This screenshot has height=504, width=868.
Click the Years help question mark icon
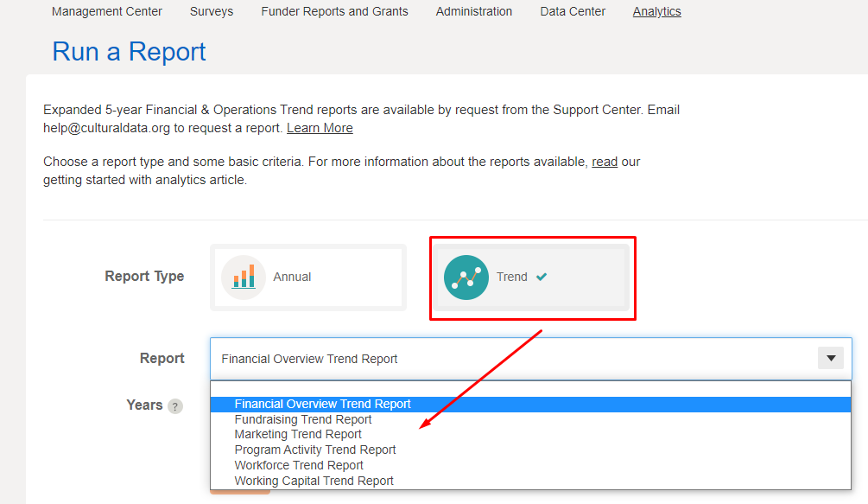pos(175,406)
